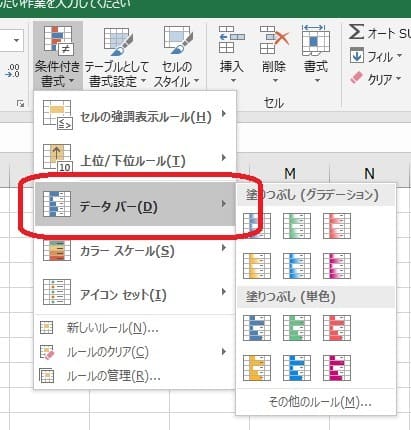Open セルのスタイル dropdown

pyautogui.click(x=177, y=56)
